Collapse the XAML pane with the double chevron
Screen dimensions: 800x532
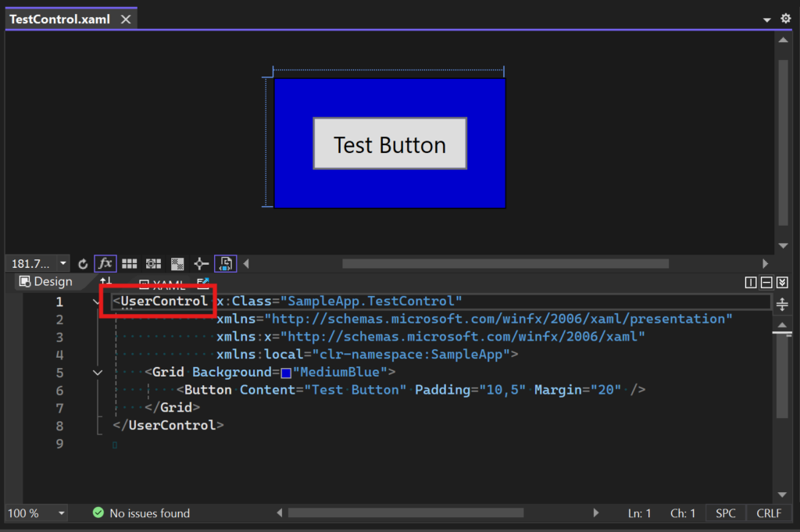[782, 282]
